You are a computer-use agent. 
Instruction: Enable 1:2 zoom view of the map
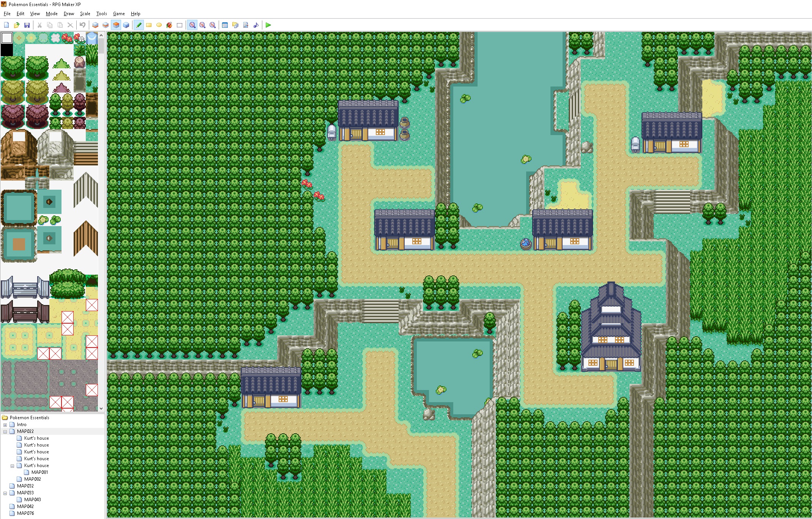tap(202, 25)
